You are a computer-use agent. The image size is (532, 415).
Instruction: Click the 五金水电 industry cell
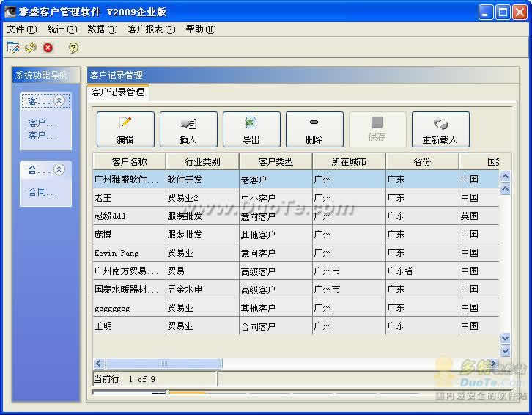(x=202, y=290)
